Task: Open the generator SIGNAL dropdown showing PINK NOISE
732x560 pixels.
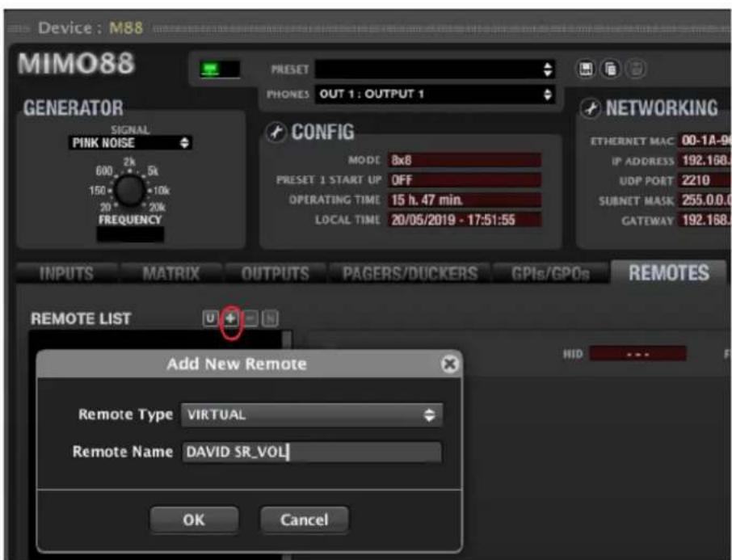Action: [130, 143]
